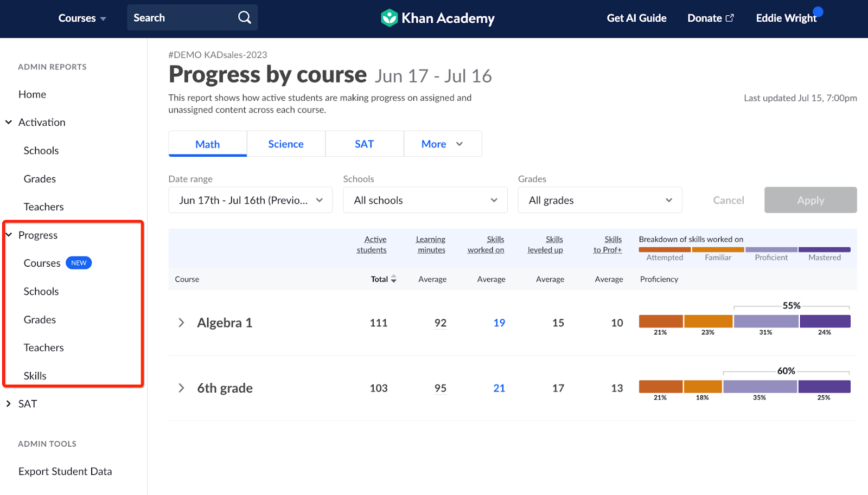868x495 pixels.
Task: Click Algebra 1 active students total 111
Action: [x=379, y=323]
